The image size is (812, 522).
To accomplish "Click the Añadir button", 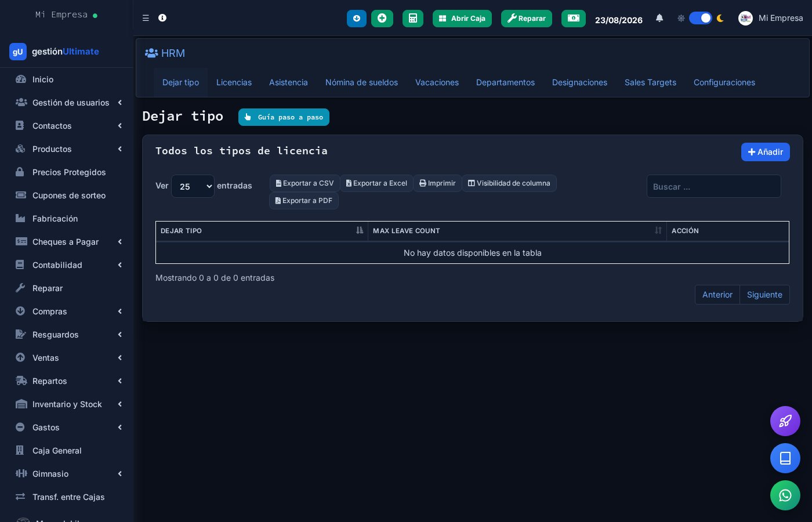I will [x=766, y=152].
